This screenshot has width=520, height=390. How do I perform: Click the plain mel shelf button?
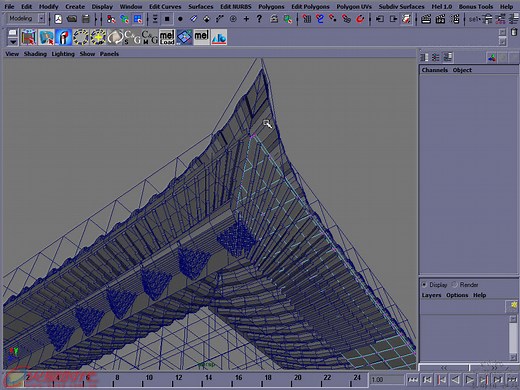coord(202,37)
